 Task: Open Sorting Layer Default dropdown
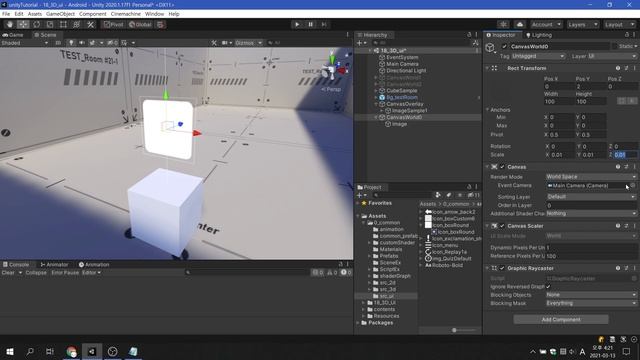click(x=591, y=196)
